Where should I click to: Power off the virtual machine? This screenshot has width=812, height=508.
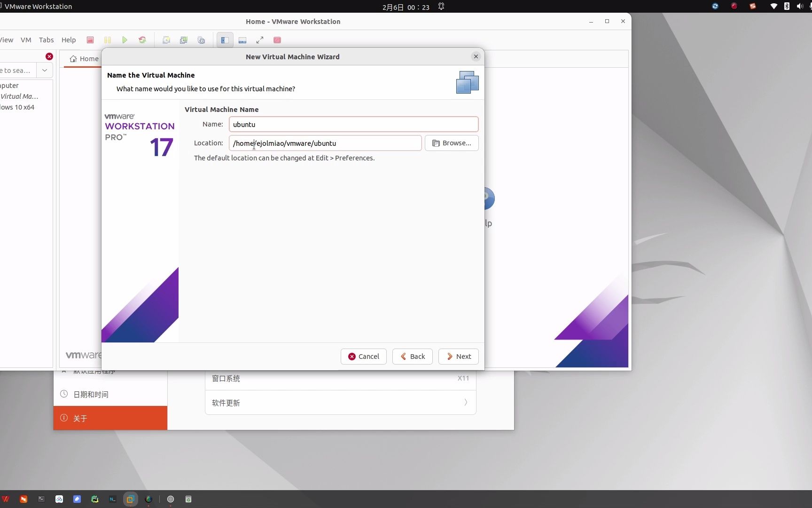90,40
